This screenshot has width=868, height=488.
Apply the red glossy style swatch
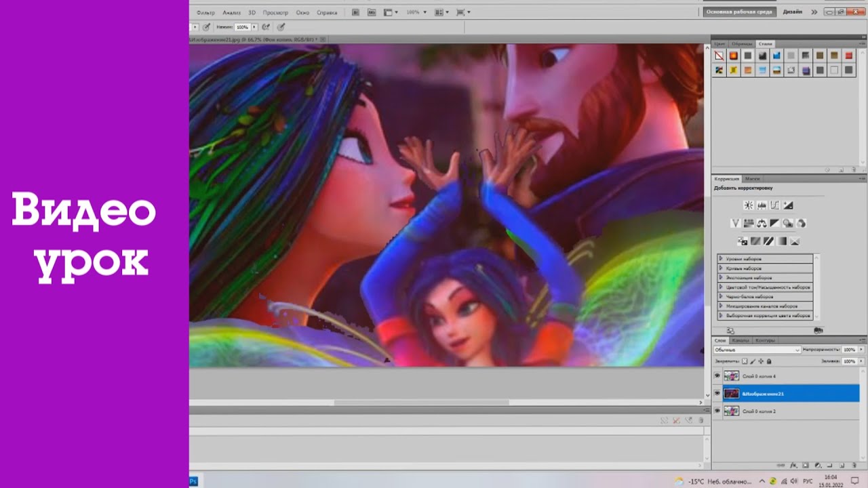click(849, 56)
